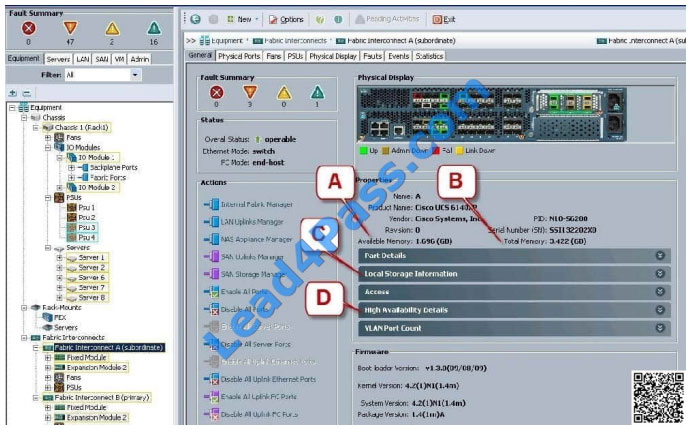Expand the Part Details section
The image size is (693, 429).
514,256
